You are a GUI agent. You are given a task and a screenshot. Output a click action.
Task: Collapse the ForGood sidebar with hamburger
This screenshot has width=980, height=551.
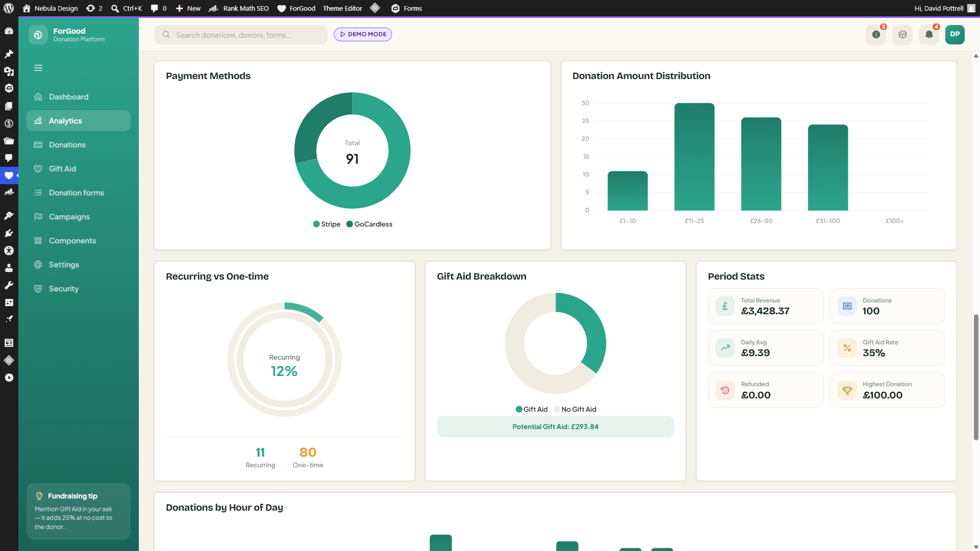click(38, 68)
